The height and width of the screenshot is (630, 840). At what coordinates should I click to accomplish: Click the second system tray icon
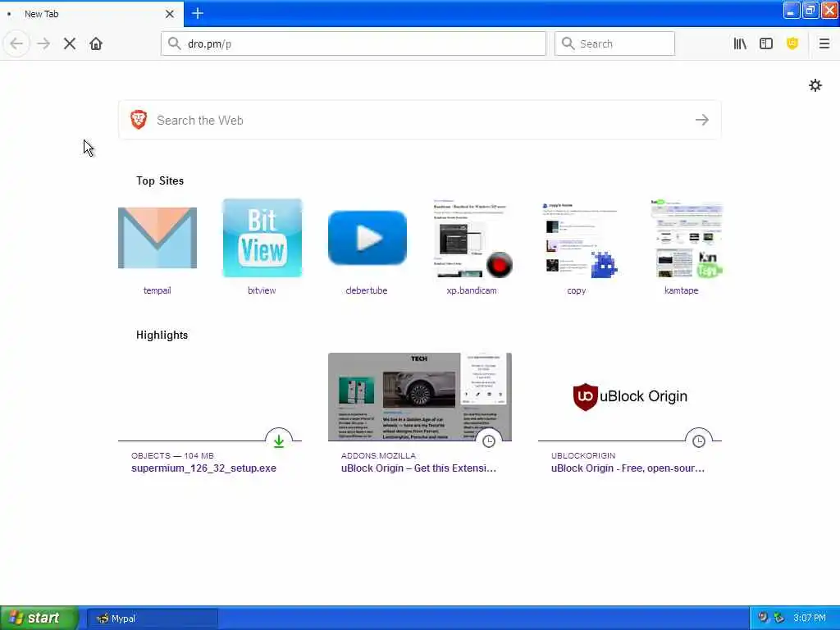pos(779,618)
